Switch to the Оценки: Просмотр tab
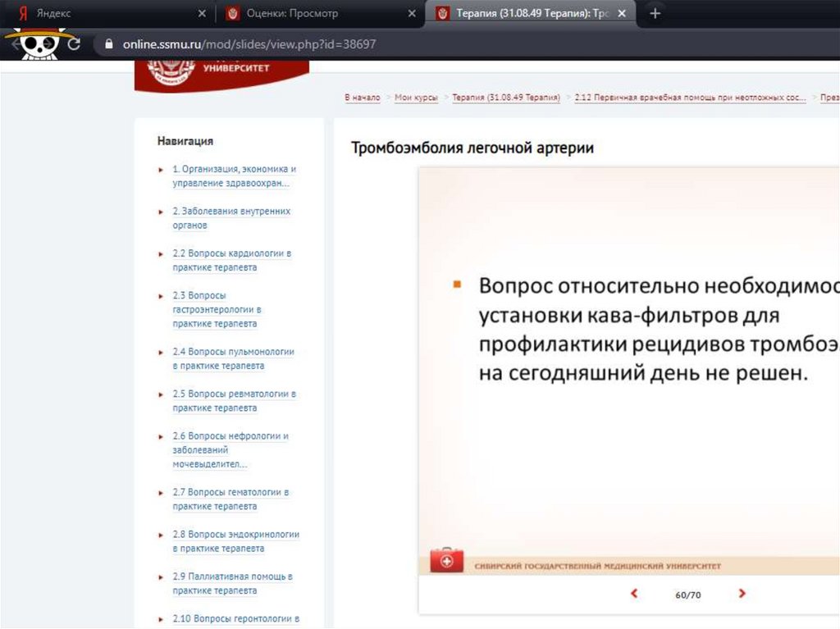Screen dimensions: 840x629 click(312, 14)
